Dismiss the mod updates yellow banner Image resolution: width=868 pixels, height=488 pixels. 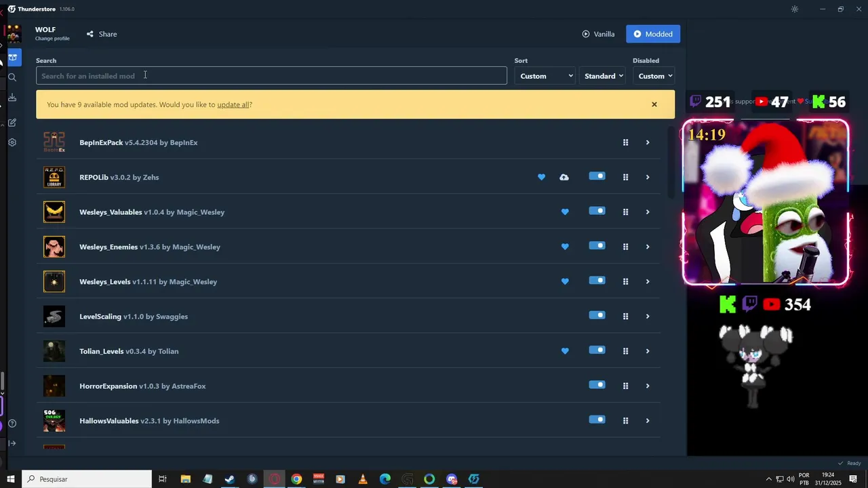(654, 104)
